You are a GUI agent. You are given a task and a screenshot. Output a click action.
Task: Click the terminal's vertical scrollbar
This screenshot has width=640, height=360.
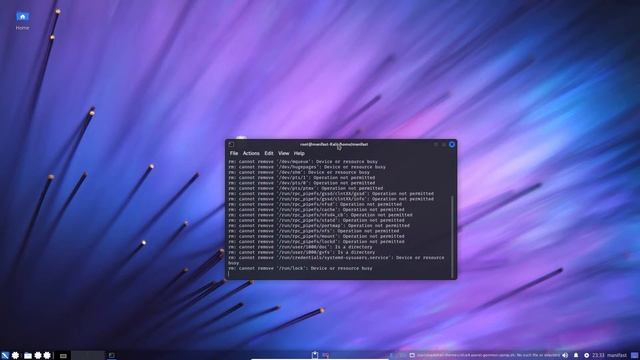point(452,236)
